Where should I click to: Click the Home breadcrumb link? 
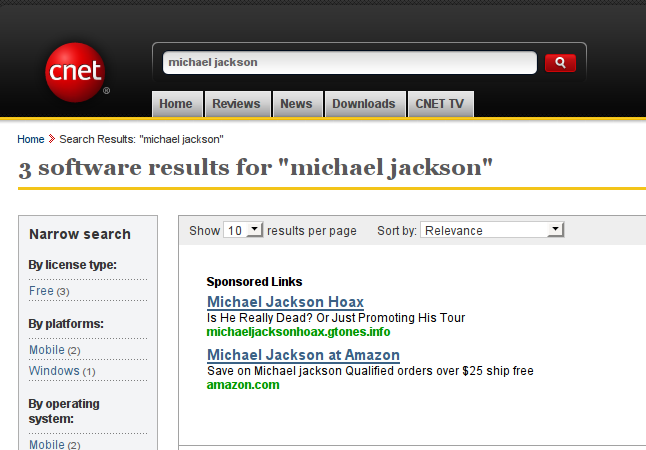(x=31, y=139)
